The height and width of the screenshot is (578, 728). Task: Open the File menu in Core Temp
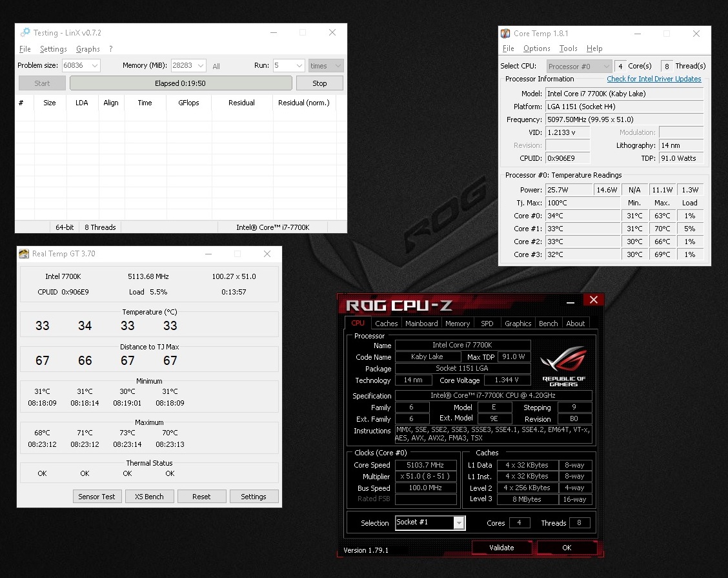(x=509, y=48)
